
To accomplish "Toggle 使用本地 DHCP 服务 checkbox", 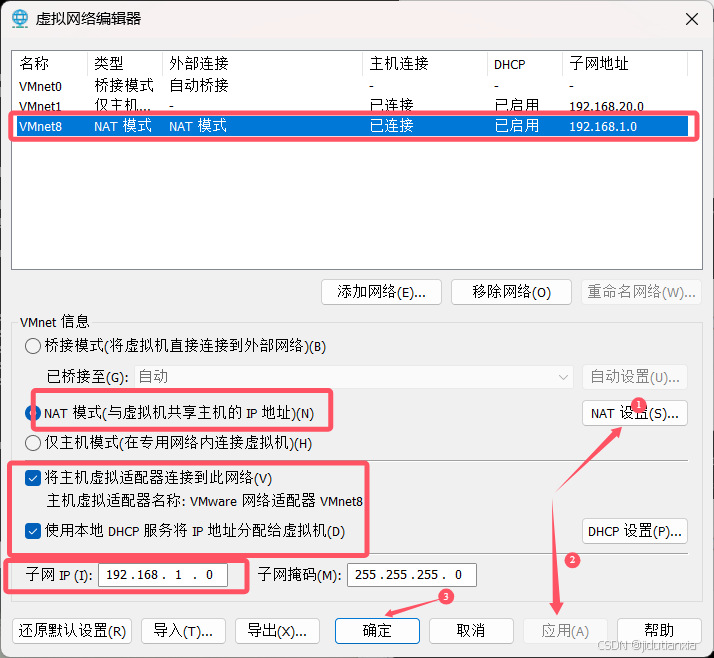I will click(x=34, y=530).
